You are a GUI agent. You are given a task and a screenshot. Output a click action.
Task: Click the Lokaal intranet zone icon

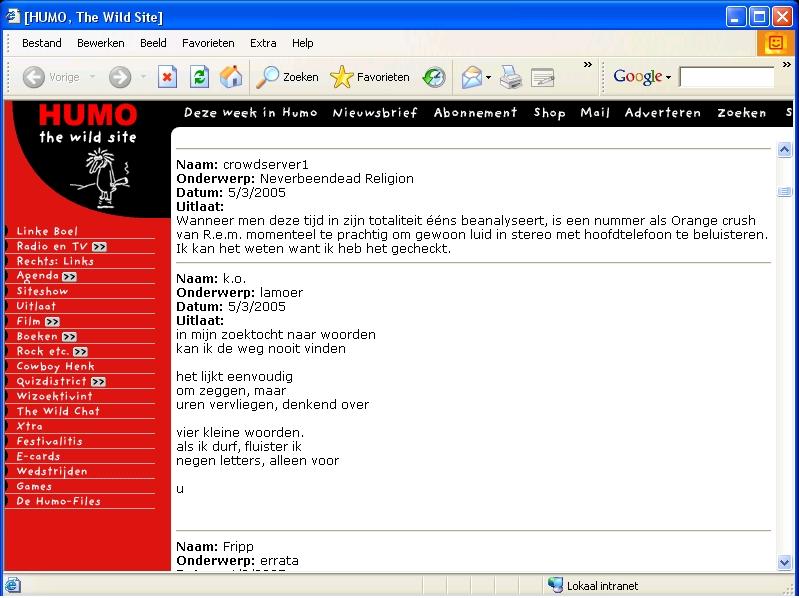point(555,585)
